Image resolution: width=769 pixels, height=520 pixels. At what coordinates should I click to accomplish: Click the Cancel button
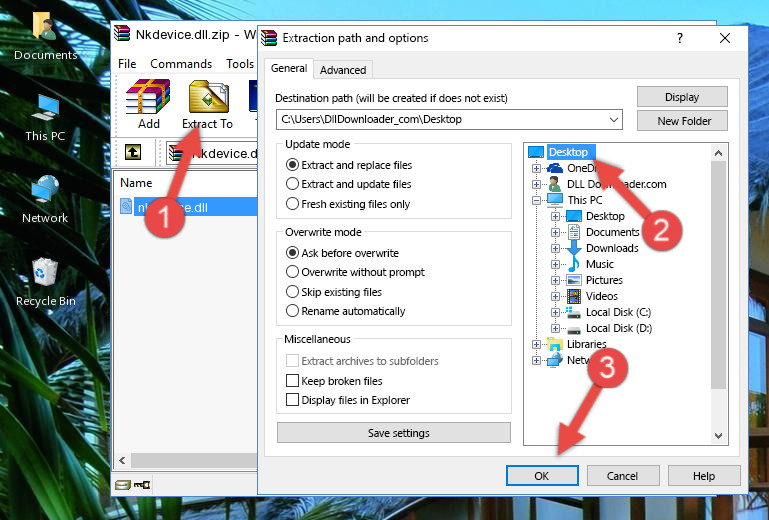[622, 476]
